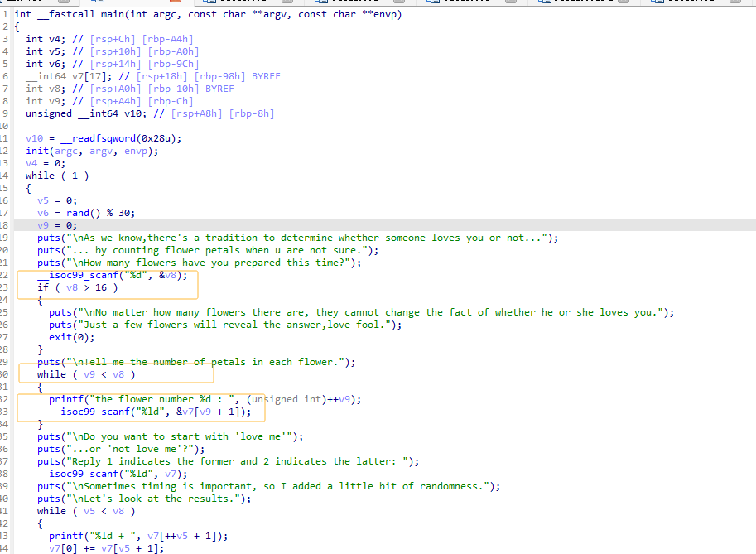Click the init function call
The image size is (756, 554).
point(36,151)
